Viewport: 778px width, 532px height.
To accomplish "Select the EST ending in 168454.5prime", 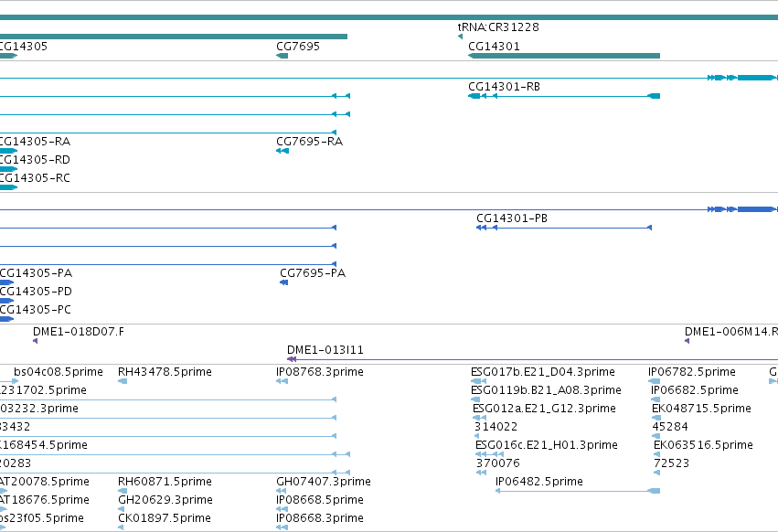I will 44,444.
